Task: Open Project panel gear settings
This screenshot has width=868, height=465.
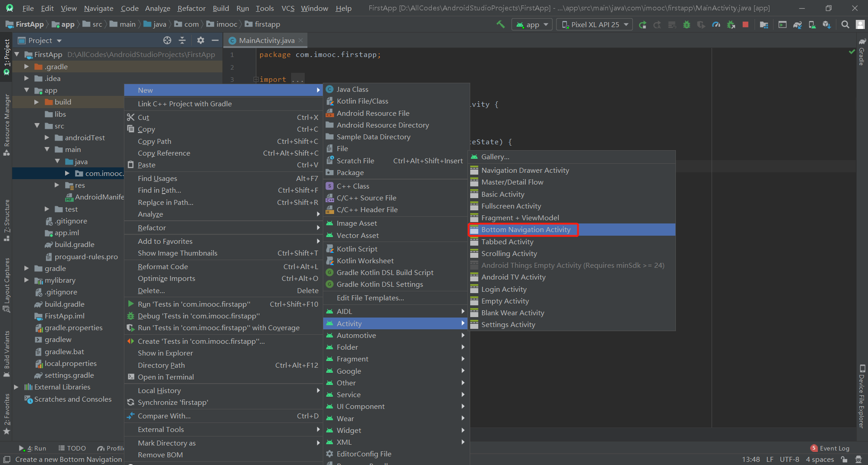Action: click(x=201, y=40)
